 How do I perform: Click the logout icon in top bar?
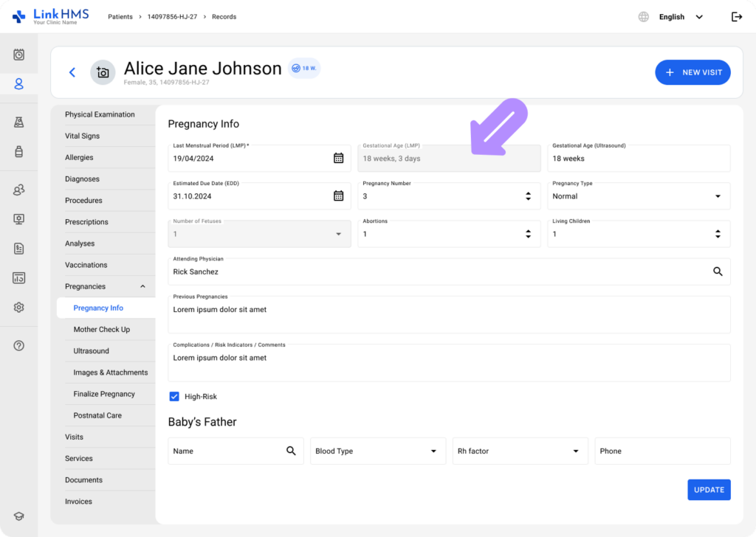[x=736, y=17]
